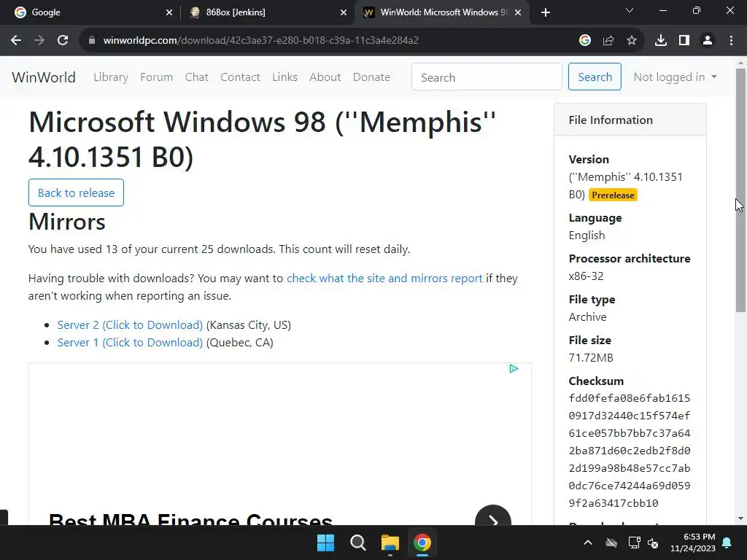Close the WinWorld tab
Image resolution: width=747 pixels, height=560 pixels.
tap(518, 12)
